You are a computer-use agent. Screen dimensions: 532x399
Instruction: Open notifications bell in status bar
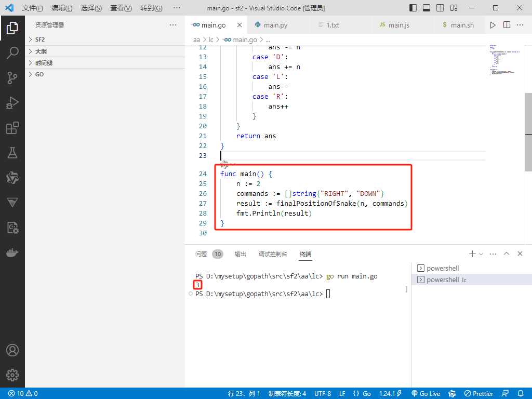coord(521,394)
